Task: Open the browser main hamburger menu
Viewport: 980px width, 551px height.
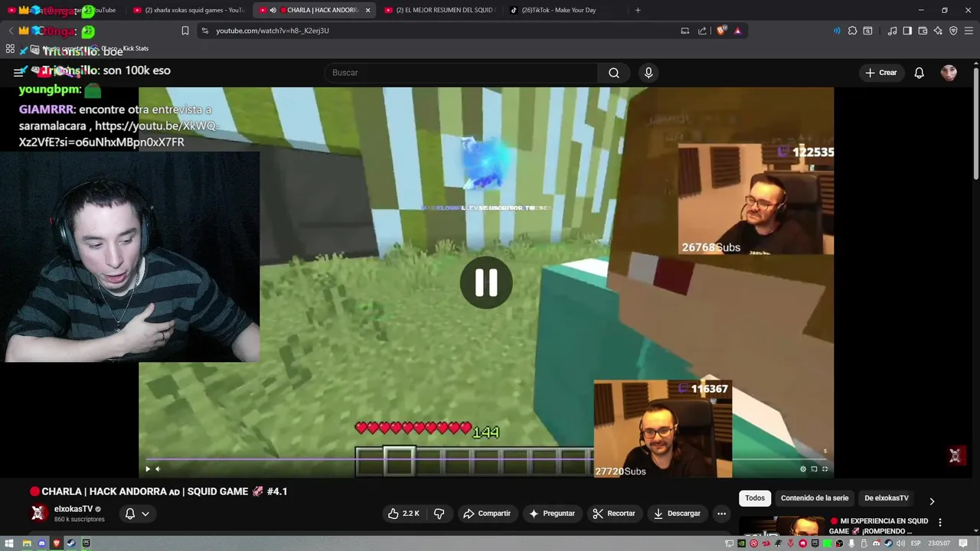Action: tap(969, 31)
